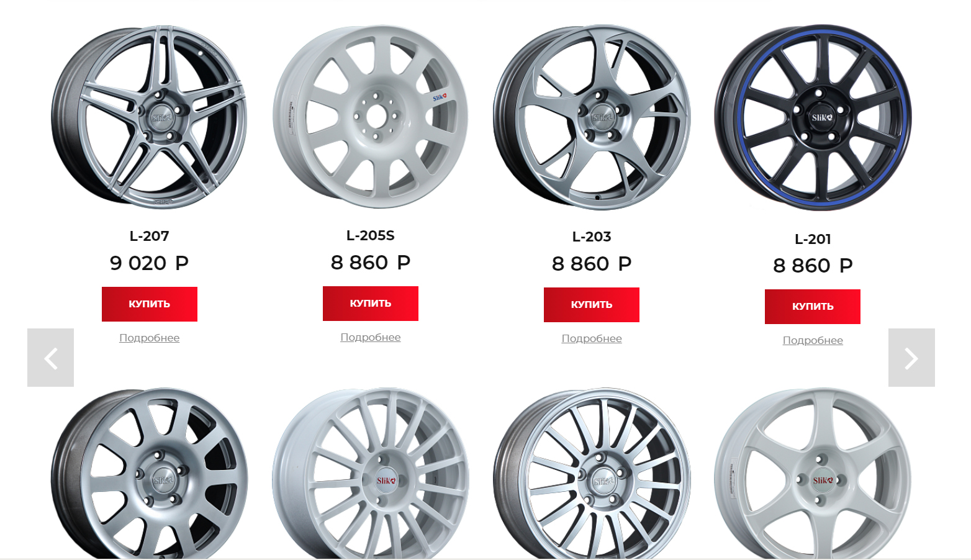Open Подробнее link under L-203

[592, 338]
